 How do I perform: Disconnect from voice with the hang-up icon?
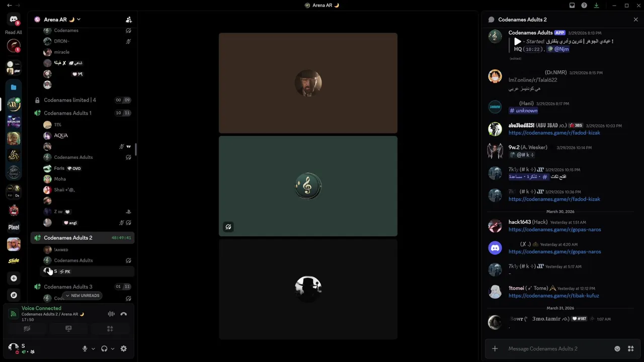tap(124, 314)
